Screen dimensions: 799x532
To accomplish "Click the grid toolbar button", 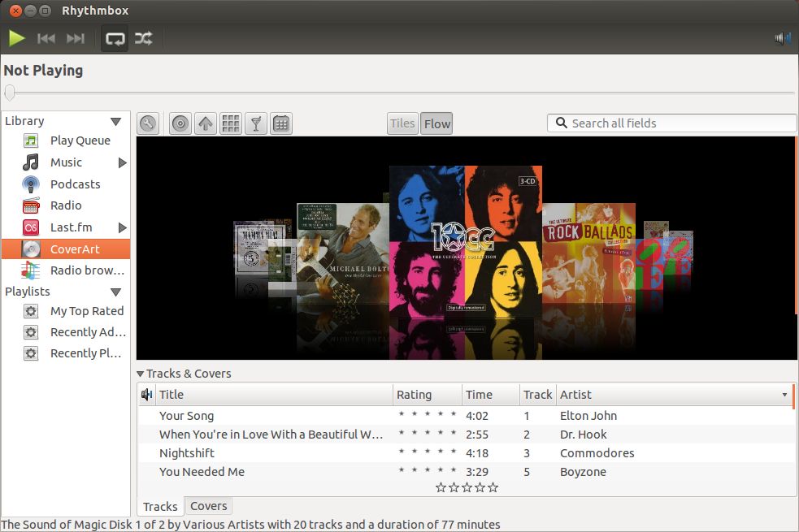I will [231, 123].
